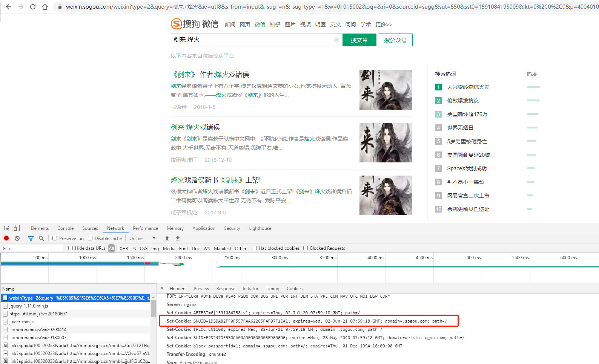This screenshot has width=599, height=364.
Task: Open thumbnail of first search result
Action: (x=386, y=90)
